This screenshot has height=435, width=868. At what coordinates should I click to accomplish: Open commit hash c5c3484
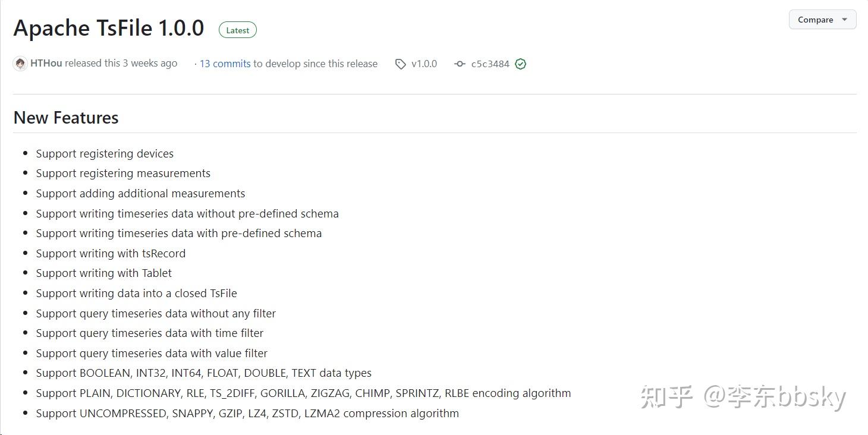[490, 64]
